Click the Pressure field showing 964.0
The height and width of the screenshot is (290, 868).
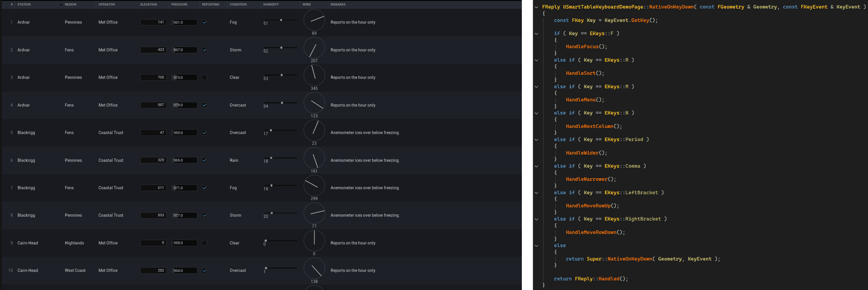tap(184, 270)
